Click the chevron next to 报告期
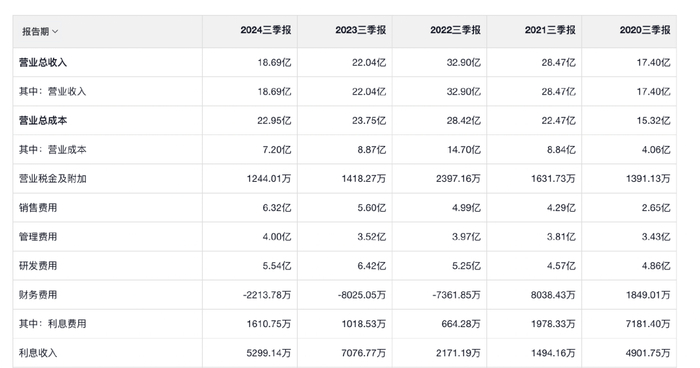This screenshot has width=700, height=368. pos(55,32)
